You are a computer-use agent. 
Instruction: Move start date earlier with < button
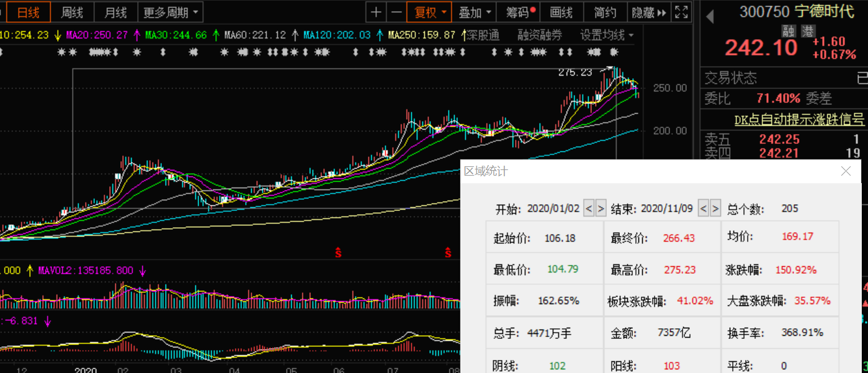point(589,209)
